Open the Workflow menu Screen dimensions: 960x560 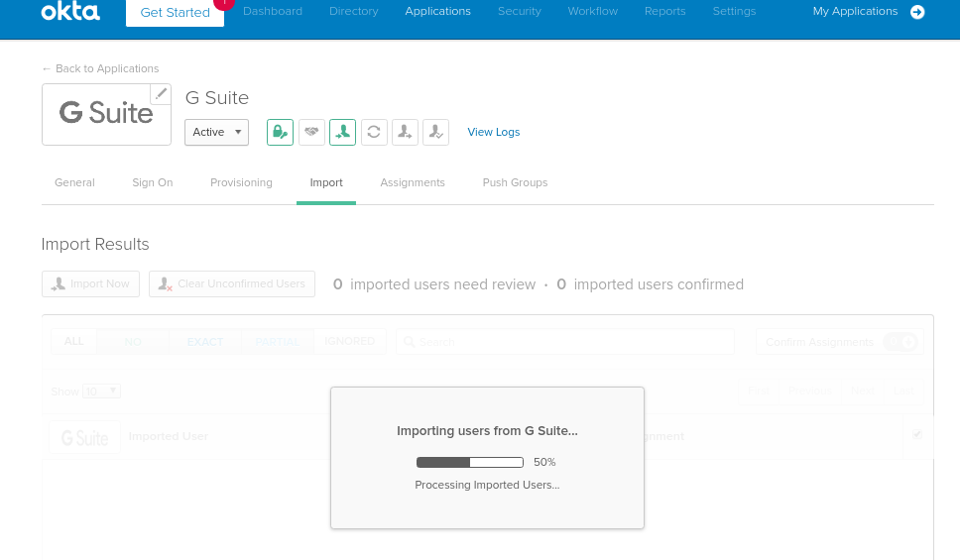(593, 11)
